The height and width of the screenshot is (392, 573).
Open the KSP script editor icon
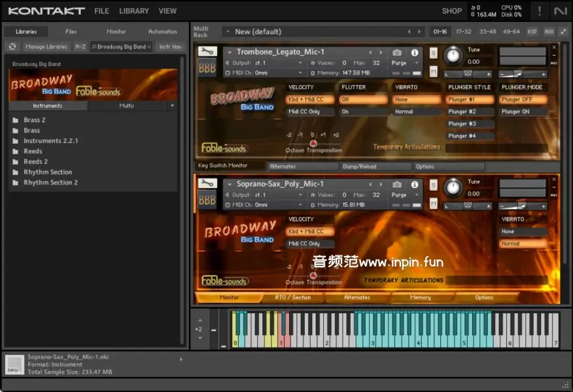pos(532,31)
